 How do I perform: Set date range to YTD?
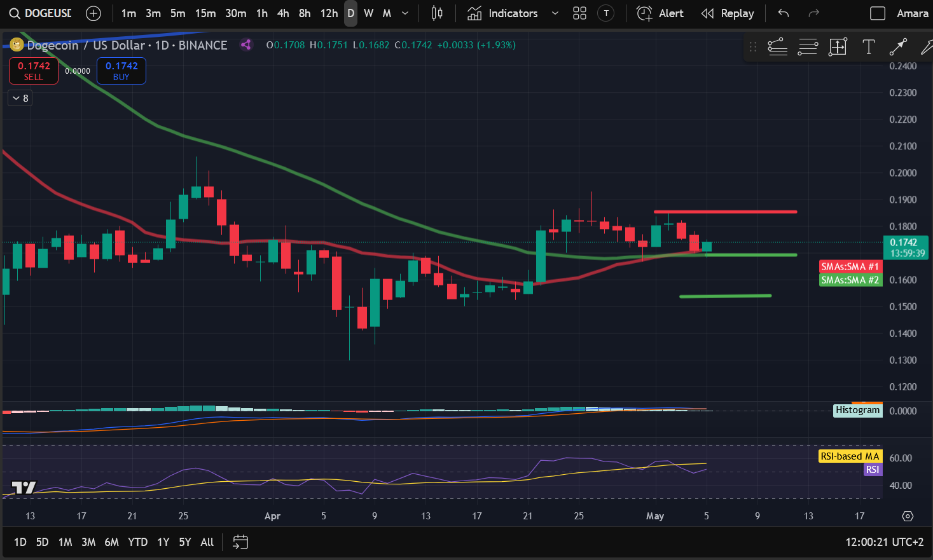tap(137, 542)
